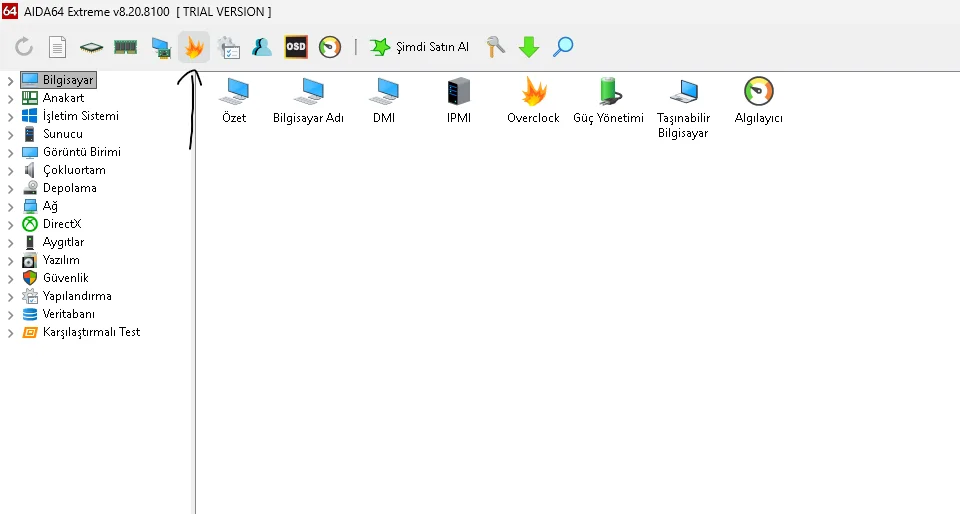
Task: Click the CPU chip toolbar icon
Action: point(91,47)
